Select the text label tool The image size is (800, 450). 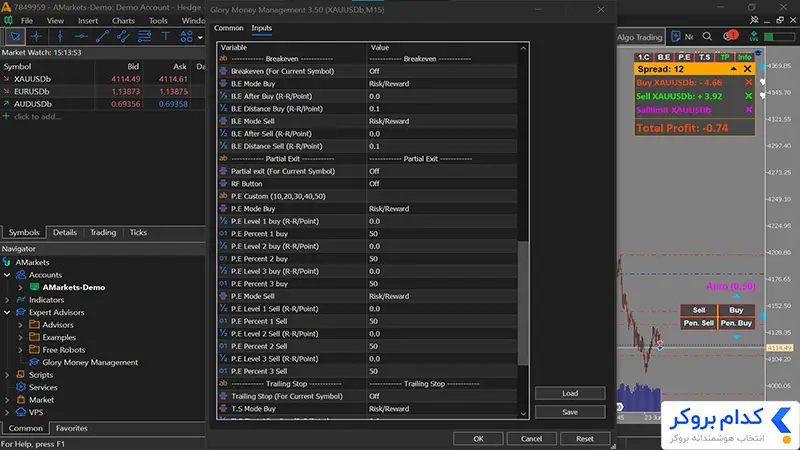(165, 37)
